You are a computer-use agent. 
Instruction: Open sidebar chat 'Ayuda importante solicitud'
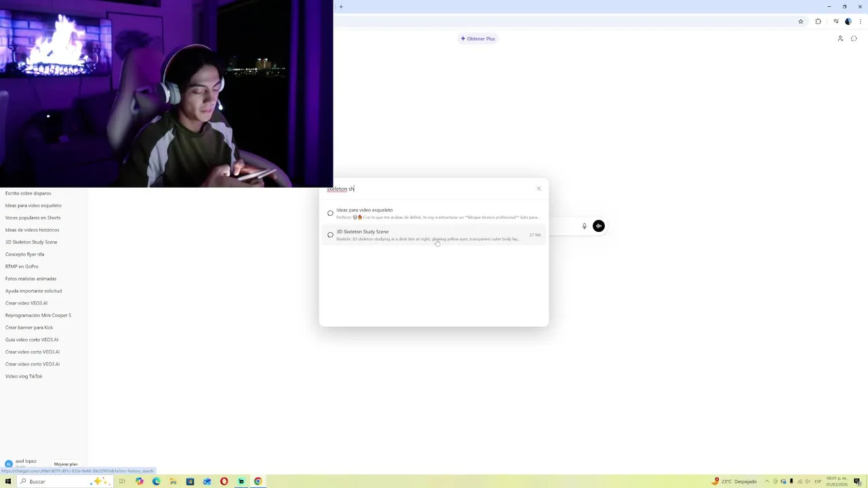pyautogui.click(x=33, y=291)
